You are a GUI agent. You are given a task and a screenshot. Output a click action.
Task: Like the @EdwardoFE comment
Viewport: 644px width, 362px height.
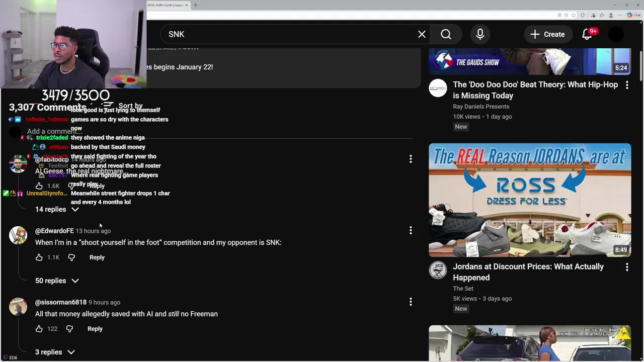point(39,257)
